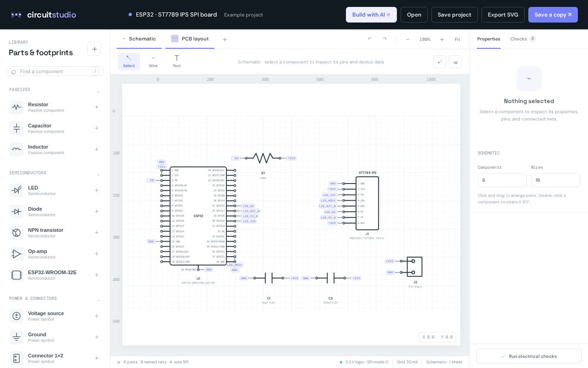The width and height of the screenshot is (588, 368).
Task: Add a new library part
Action: [x=94, y=49]
